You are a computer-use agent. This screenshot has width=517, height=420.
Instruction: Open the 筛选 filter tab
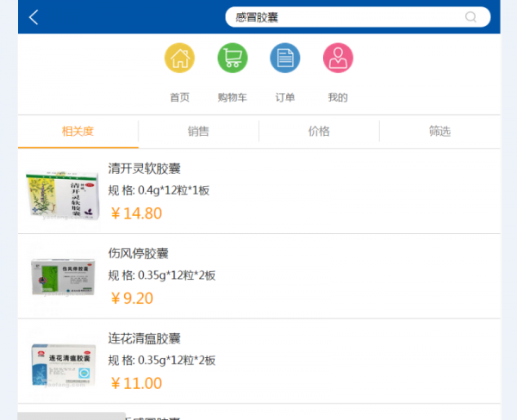439,132
